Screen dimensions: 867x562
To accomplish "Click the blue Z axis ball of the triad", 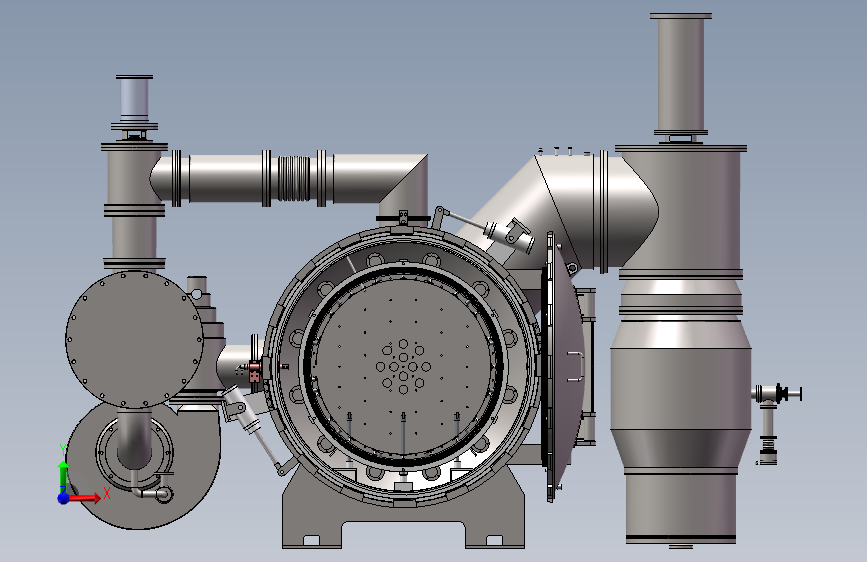I will pyautogui.click(x=64, y=498).
